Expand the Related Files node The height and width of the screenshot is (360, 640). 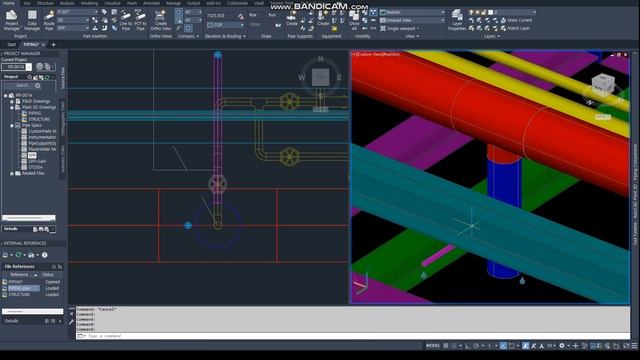(12, 173)
